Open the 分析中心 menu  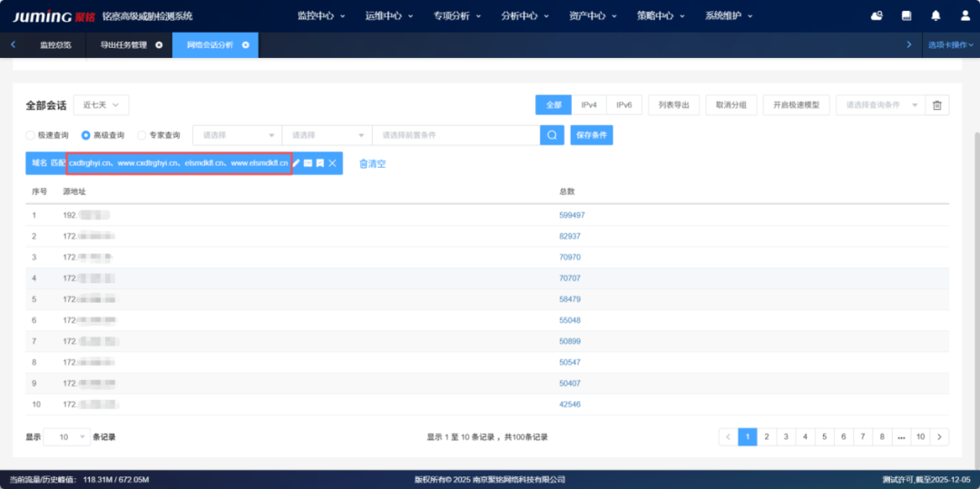(524, 15)
